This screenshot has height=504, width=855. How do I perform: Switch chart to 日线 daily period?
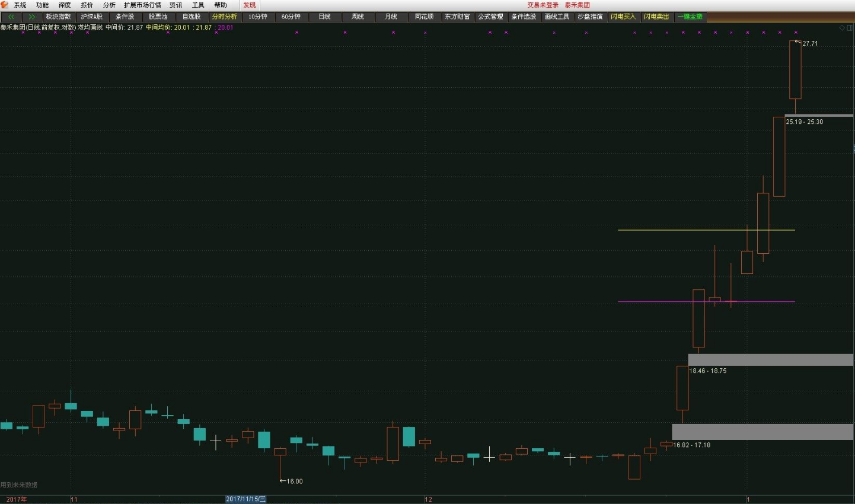tap(324, 17)
